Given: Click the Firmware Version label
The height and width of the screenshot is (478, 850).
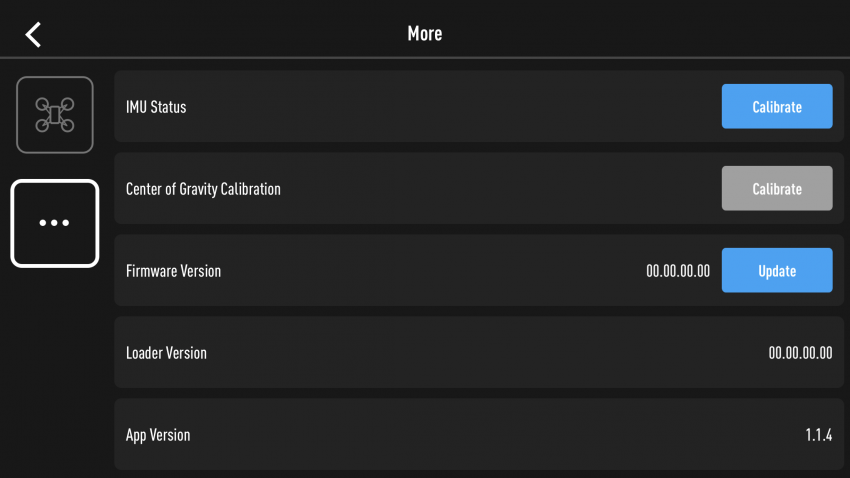Looking at the screenshot, I should pos(173,271).
